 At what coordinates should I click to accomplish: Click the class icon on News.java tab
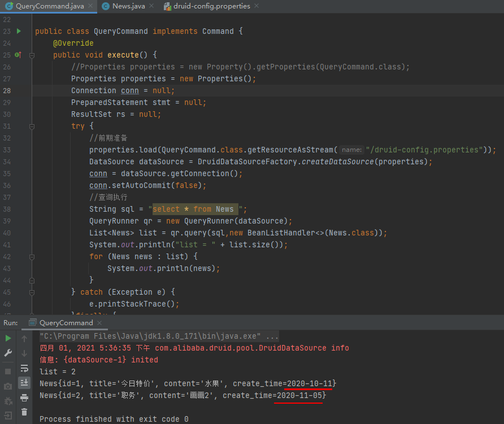(x=106, y=6)
